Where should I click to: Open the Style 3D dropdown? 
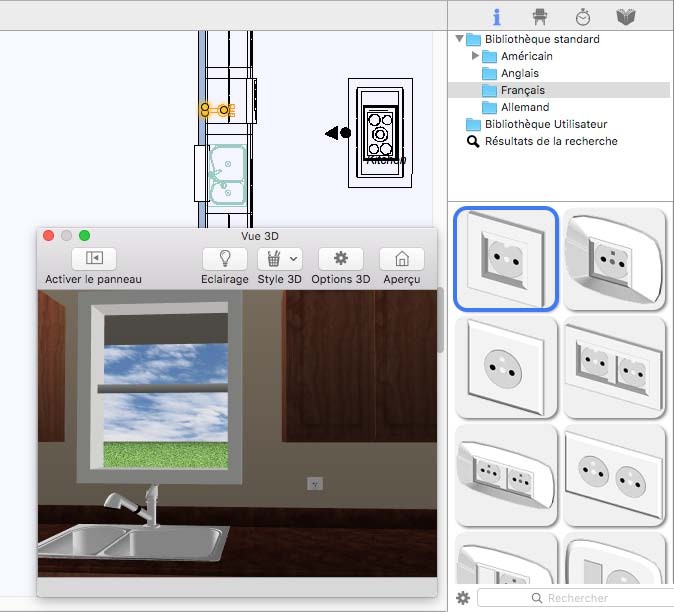coord(279,258)
